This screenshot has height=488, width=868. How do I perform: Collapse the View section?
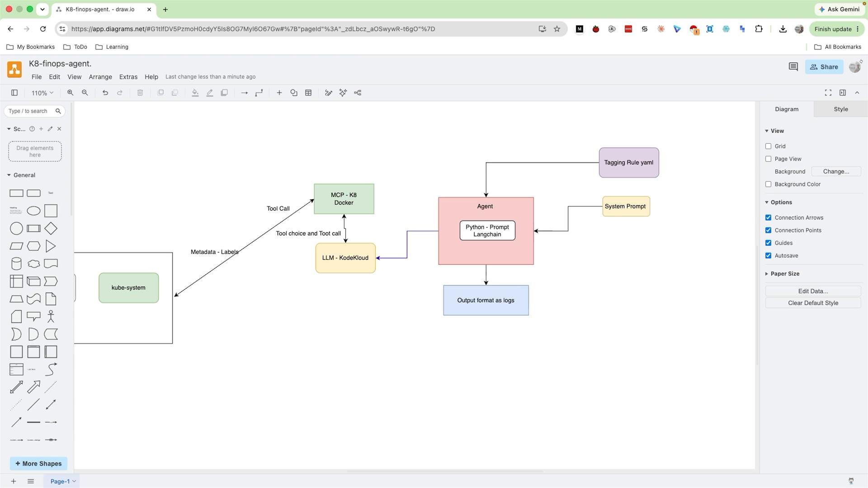pos(774,131)
